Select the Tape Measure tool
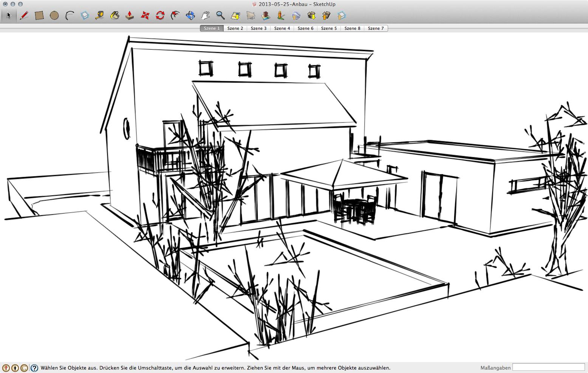The height and width of the screenshot is (373, 588). tap(100, 15)
